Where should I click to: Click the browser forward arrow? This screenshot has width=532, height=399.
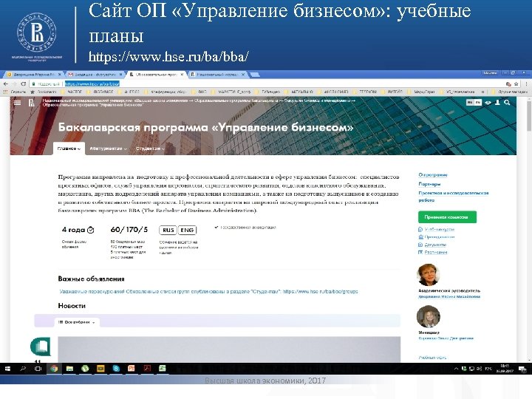click(x=14, y=83)
